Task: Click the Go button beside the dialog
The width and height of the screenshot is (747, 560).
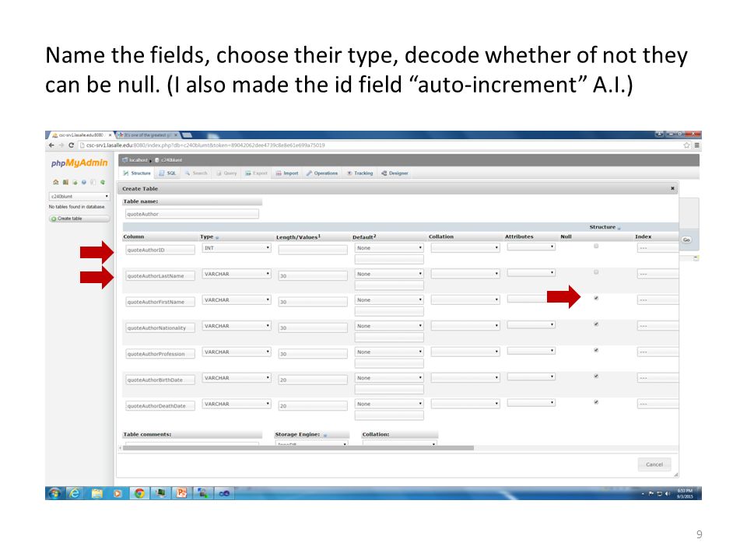Action: pyautogui.click(x=686, y=240)
